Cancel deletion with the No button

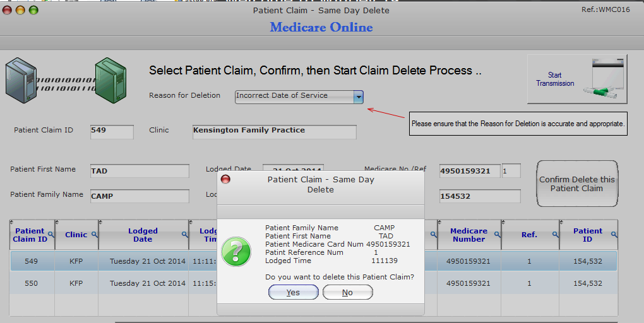coord(347,292)
